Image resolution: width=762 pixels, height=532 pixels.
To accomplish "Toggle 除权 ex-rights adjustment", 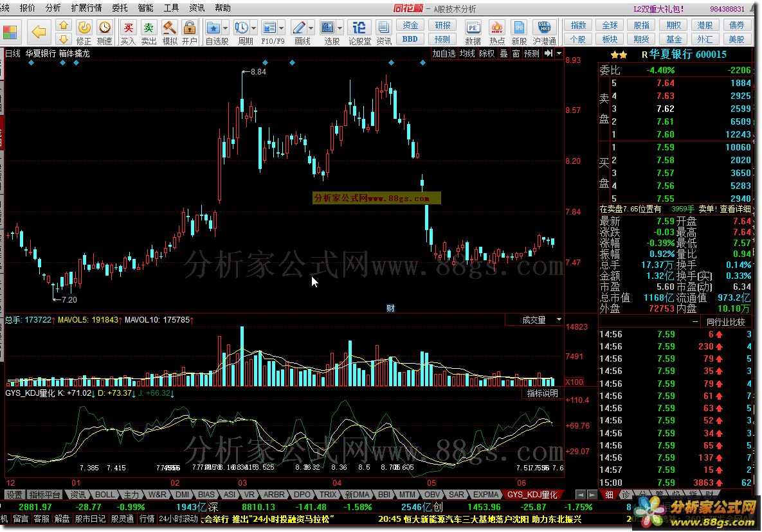I will tap(487, 53).
